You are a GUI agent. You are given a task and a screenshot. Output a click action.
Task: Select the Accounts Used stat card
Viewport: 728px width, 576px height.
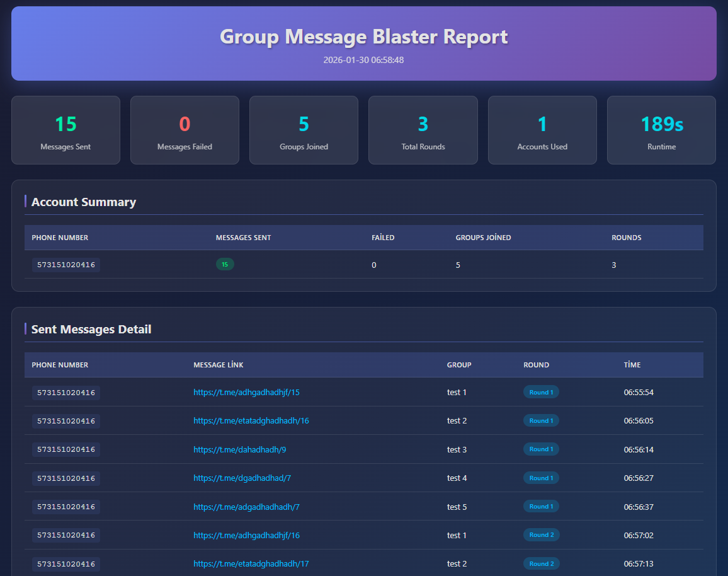(542, 130)
